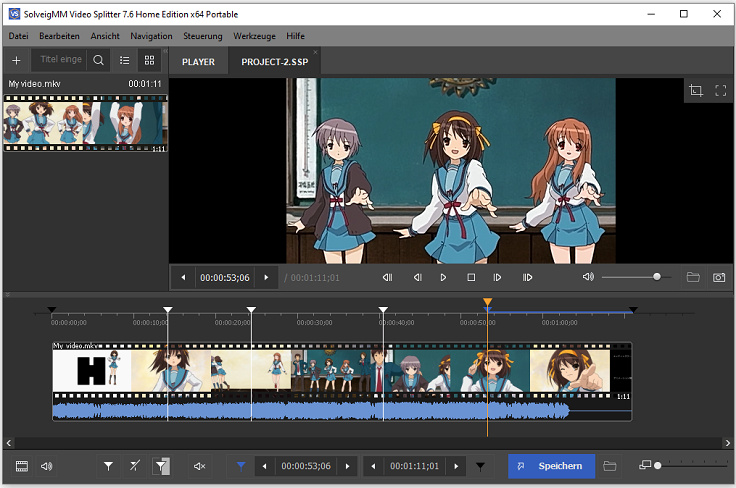This screenshot has width=736, height=488.
Task: Collapse the media panel with chevron
Action: (x=165, y=51)
